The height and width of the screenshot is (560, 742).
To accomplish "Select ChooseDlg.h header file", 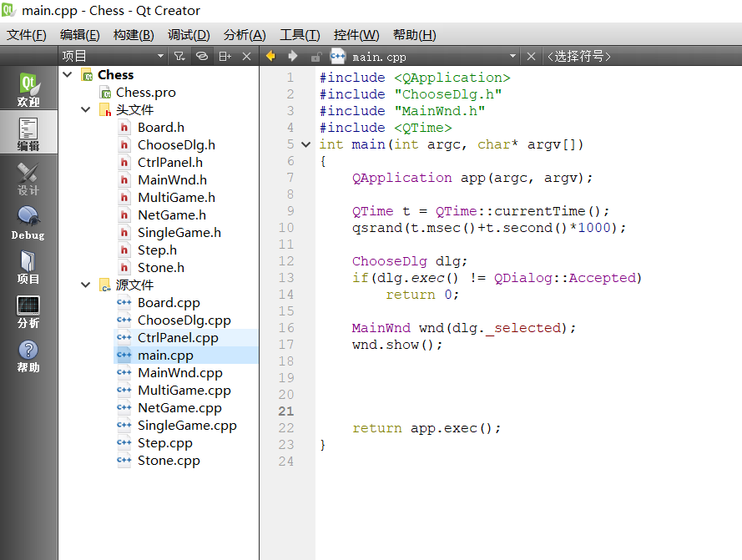I will (x=176, y=145).
